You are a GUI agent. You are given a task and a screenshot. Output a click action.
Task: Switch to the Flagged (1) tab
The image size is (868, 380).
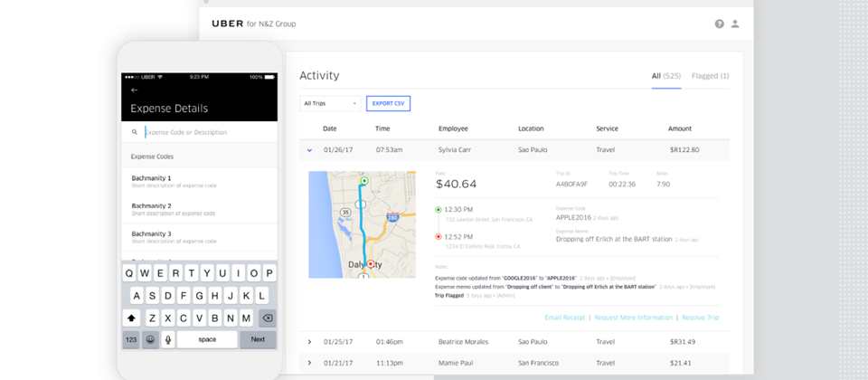(x=711, y=76)
